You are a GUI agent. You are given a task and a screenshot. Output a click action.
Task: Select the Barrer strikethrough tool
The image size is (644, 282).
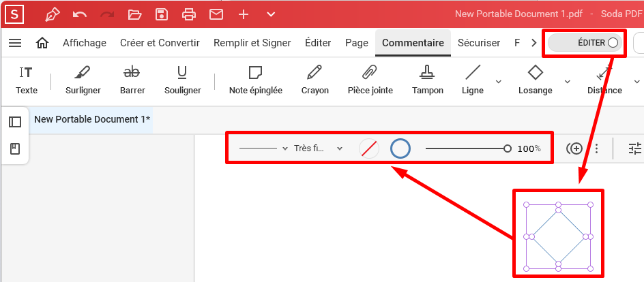coord(132,81)
